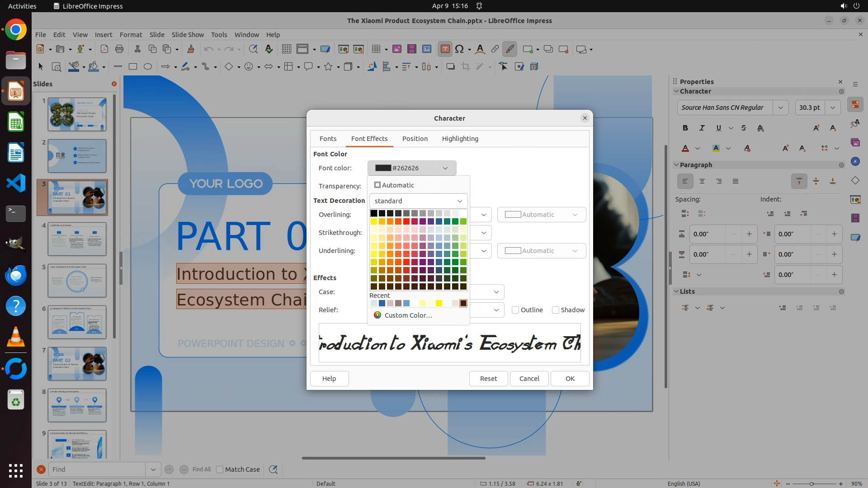Pick the yellow swatch in Recent colors

439,303
